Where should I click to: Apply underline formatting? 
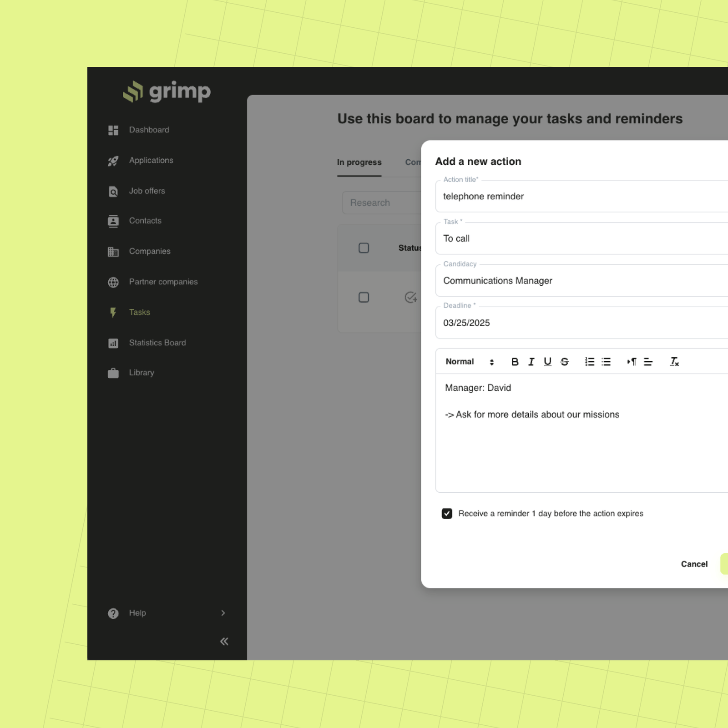pos(547,362)
